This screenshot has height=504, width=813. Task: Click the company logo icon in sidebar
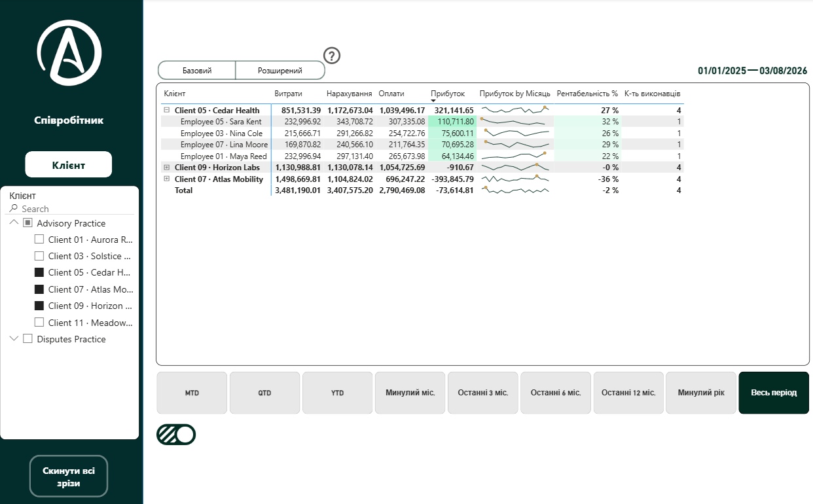click(69, 52)
